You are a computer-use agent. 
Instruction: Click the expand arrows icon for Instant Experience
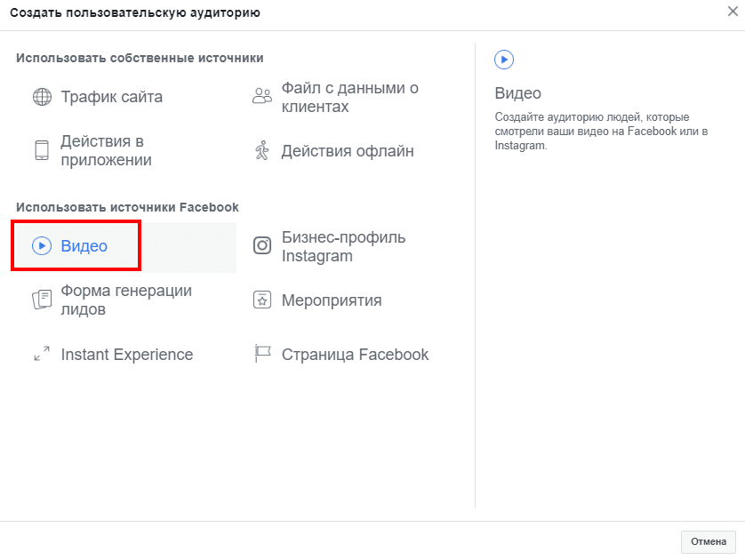[42, 354]
